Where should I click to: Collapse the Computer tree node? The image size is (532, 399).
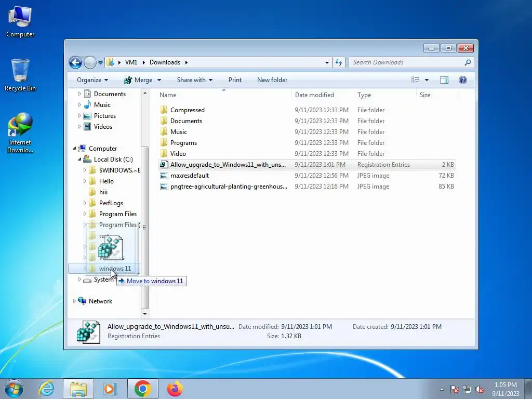[74, 148]
